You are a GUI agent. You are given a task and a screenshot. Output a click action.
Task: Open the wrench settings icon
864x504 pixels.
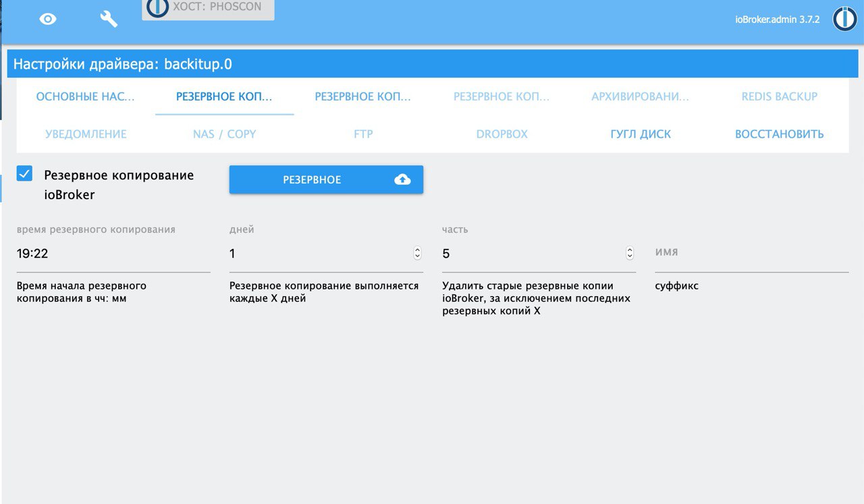(x=109, y=19)
